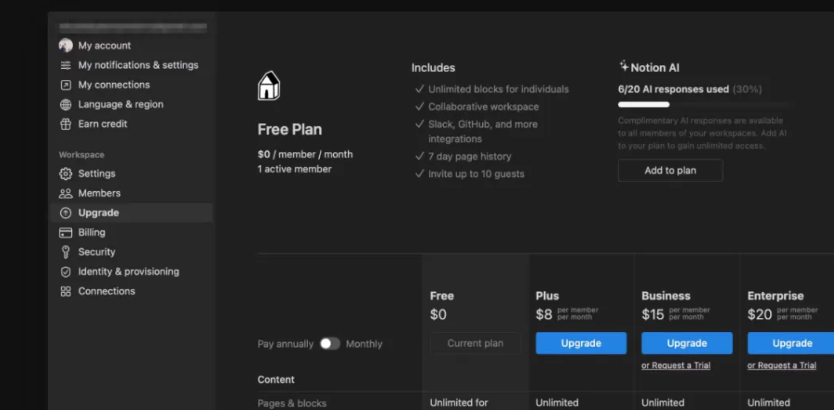
Task: Click the Current plan button under Free
Action: (475, 343)
